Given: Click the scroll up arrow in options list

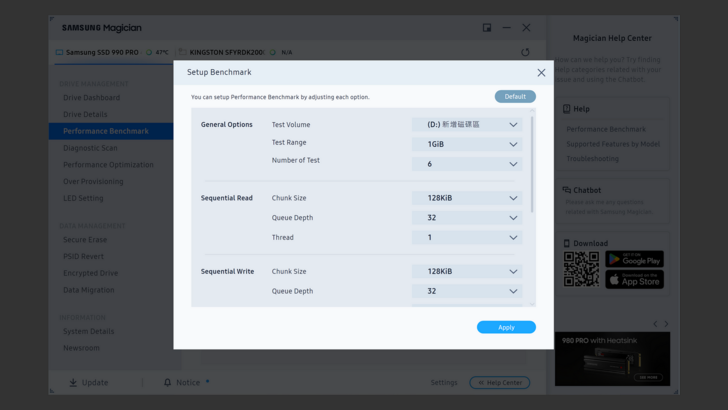Looking at the screenshot, I should pos(532,111).
